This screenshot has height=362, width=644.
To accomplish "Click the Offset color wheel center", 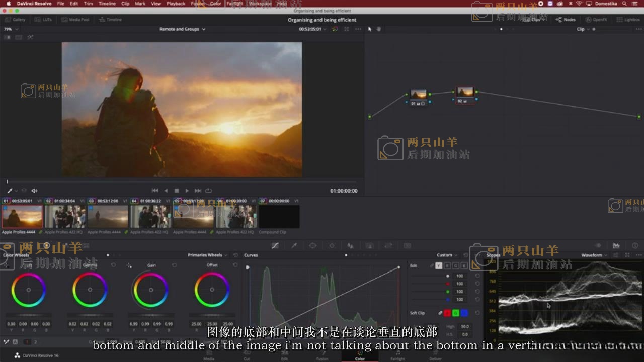I will click(x=212, y=290).
